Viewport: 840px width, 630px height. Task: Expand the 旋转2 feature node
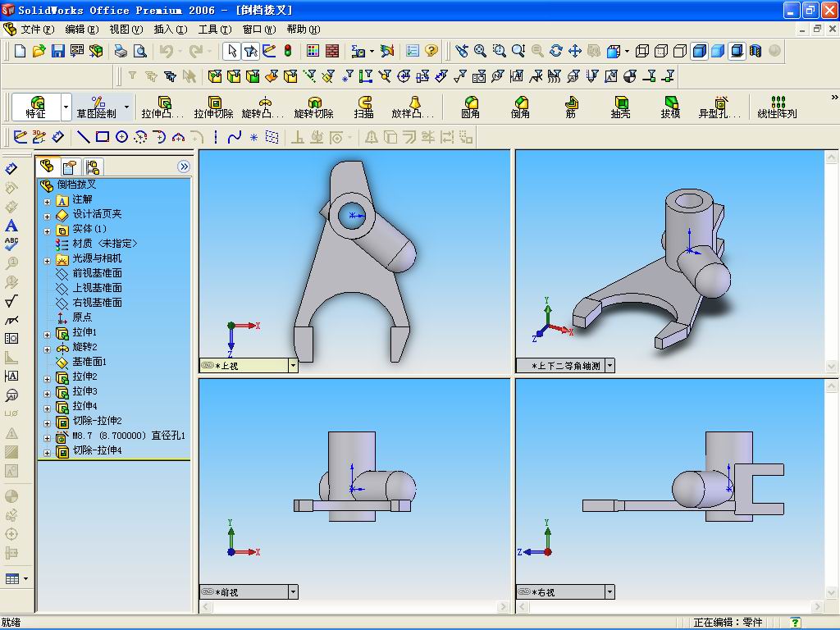[x=47, y=349]
